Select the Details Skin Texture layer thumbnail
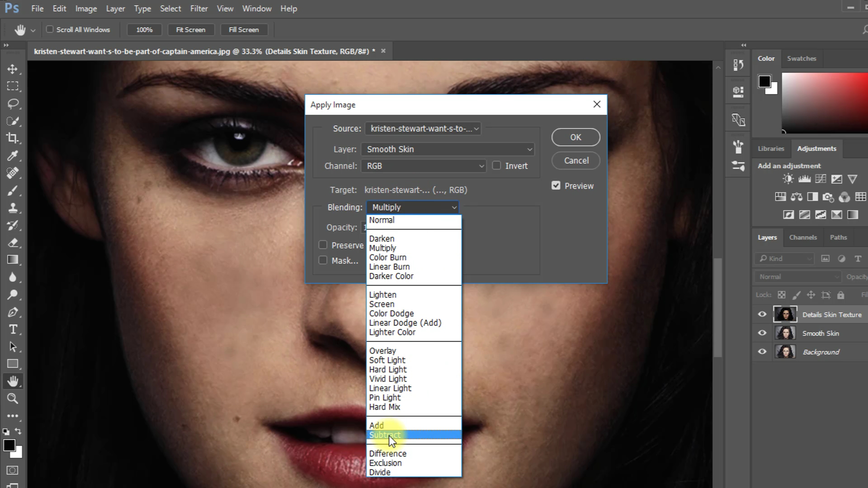The width and height of the screenshot is (868, 488). coord(785,314)
